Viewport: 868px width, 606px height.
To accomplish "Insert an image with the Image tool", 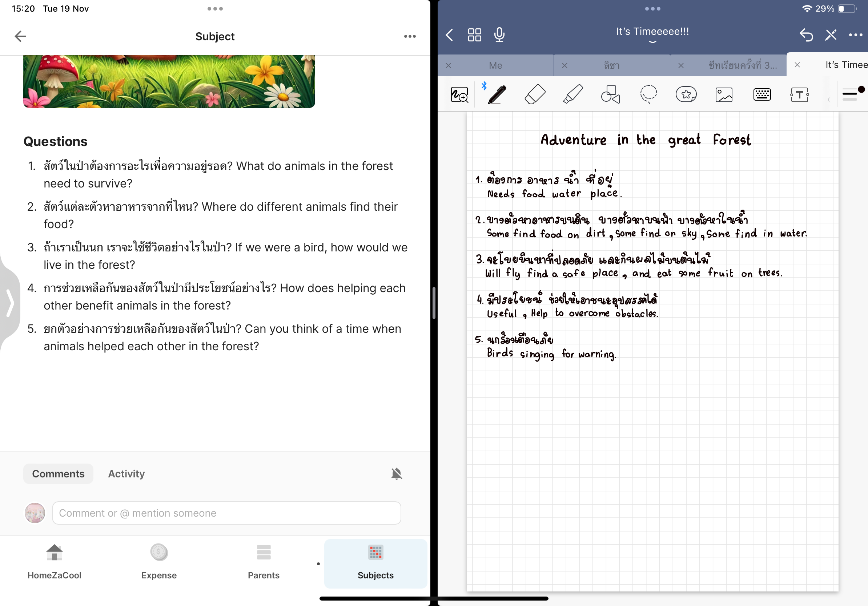I will coord(724,94).
